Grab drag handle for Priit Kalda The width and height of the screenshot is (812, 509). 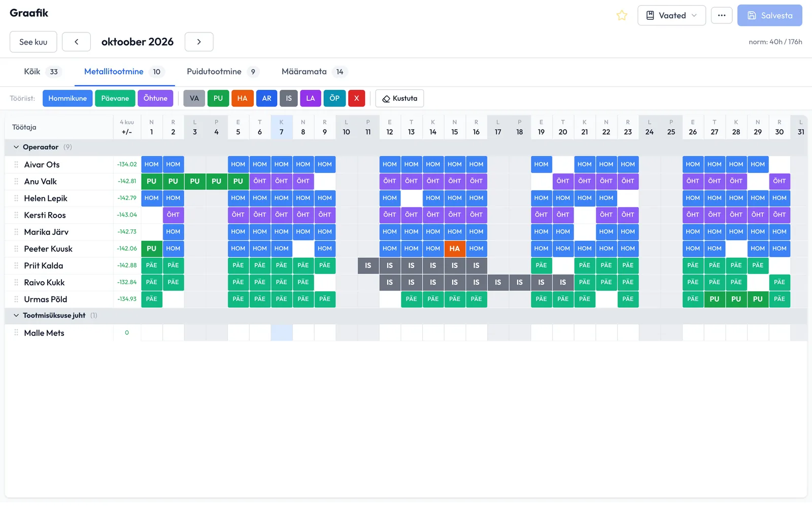coord(16,265)
